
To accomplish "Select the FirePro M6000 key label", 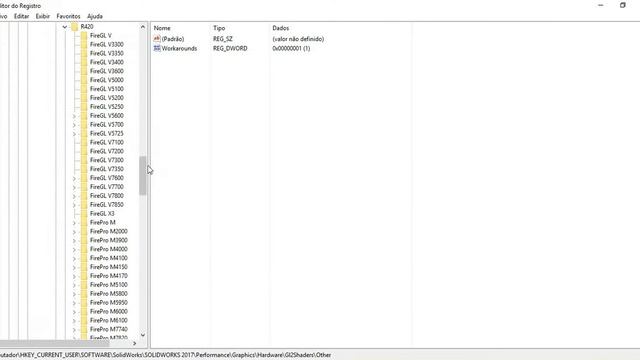I will 109,311.
